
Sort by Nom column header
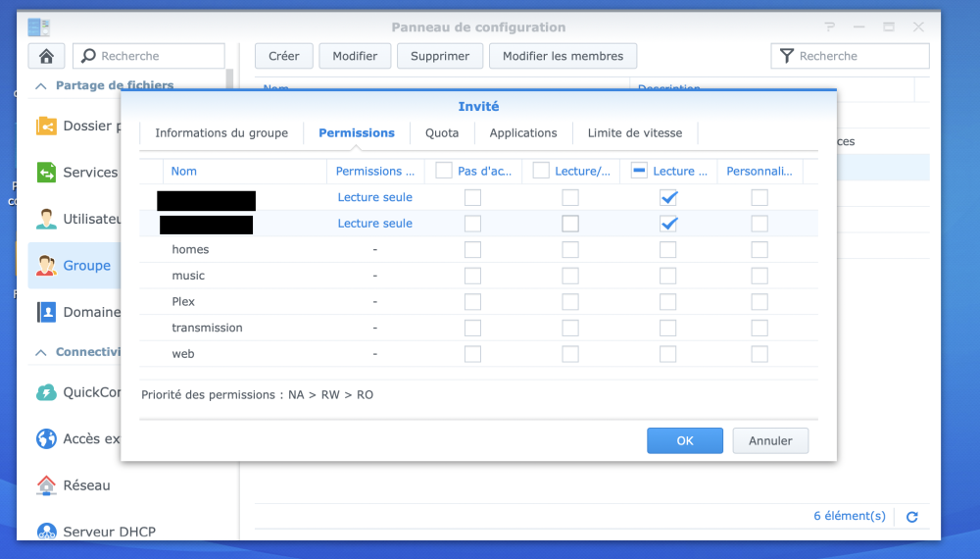pos(244,171)
